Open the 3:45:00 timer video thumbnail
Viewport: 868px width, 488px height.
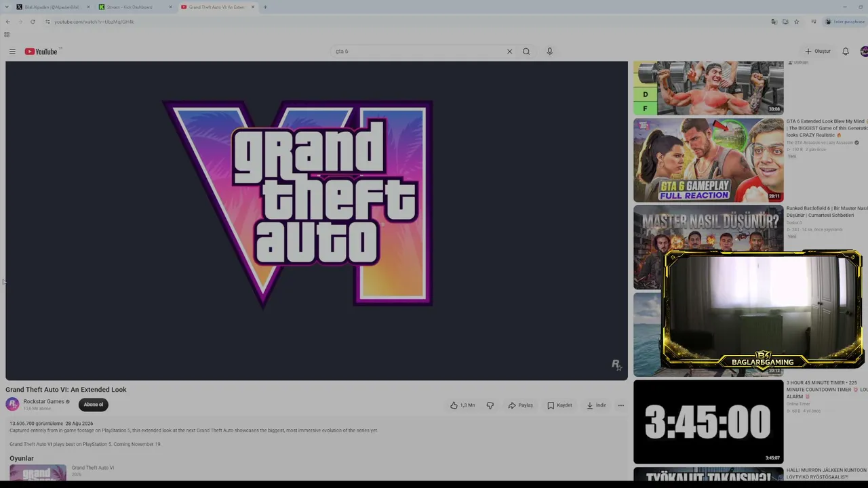(x=708, y=422)
